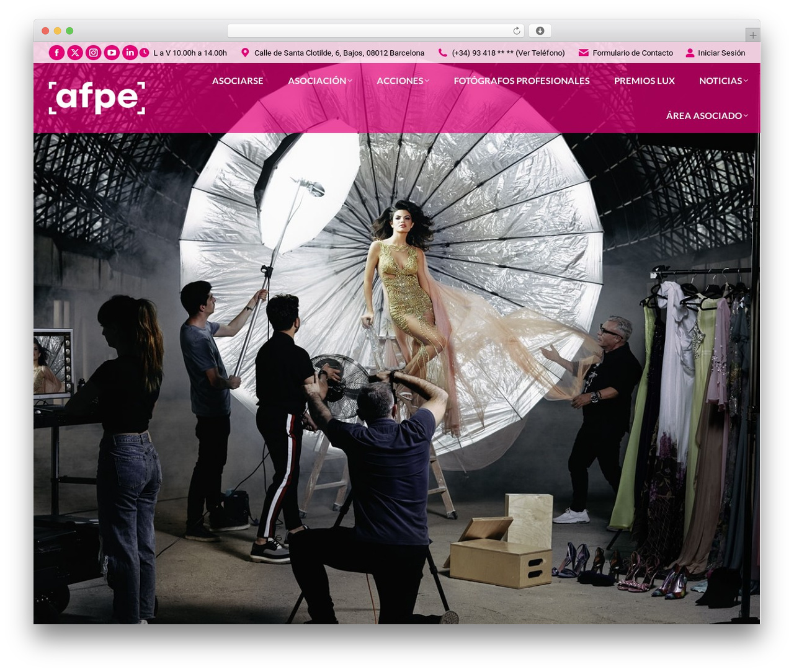Click the envelope icon for contact form

click(583, 53)
